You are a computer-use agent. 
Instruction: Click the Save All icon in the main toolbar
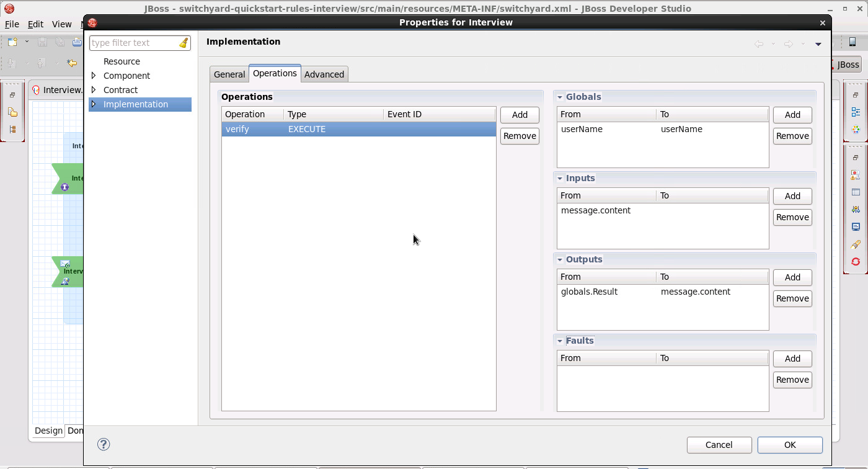coord(60,42)
